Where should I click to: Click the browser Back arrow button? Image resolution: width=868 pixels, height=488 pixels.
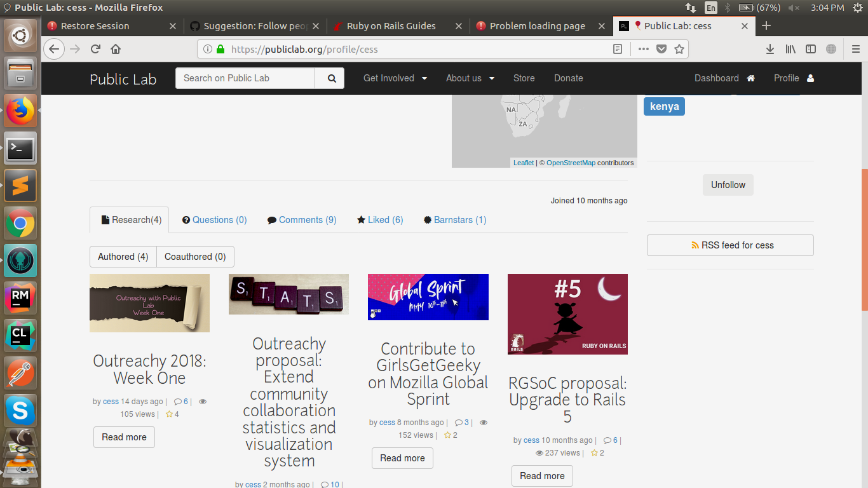point(54,49)
